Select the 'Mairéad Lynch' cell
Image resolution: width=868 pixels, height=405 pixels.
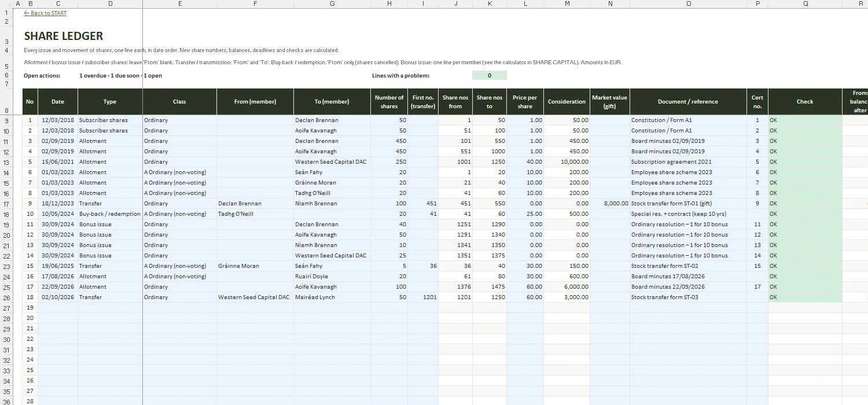coord(332,297)
